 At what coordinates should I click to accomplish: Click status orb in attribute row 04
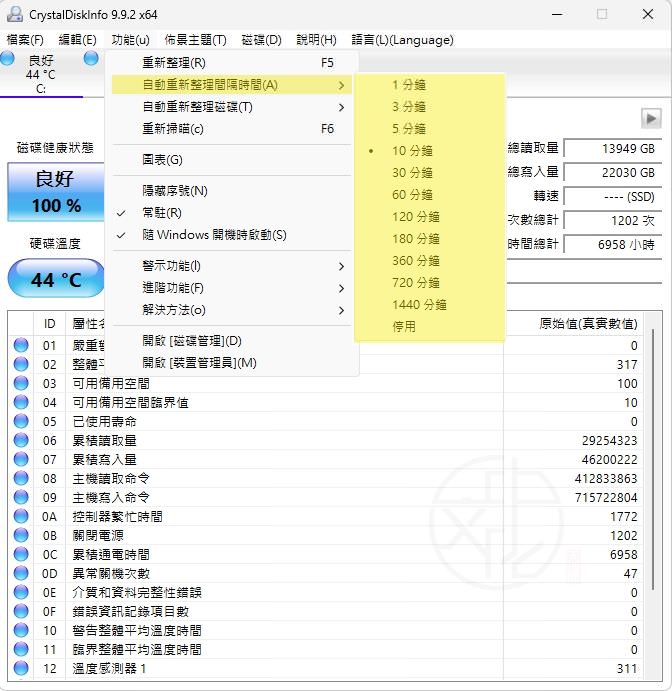pos(21,402)
